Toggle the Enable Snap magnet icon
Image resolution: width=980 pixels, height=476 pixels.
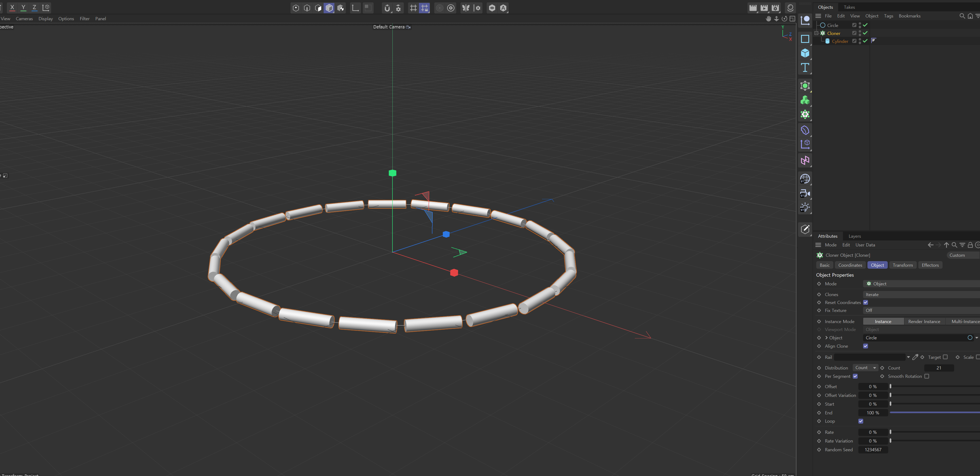pyautogui.click(x=387, y=8)
